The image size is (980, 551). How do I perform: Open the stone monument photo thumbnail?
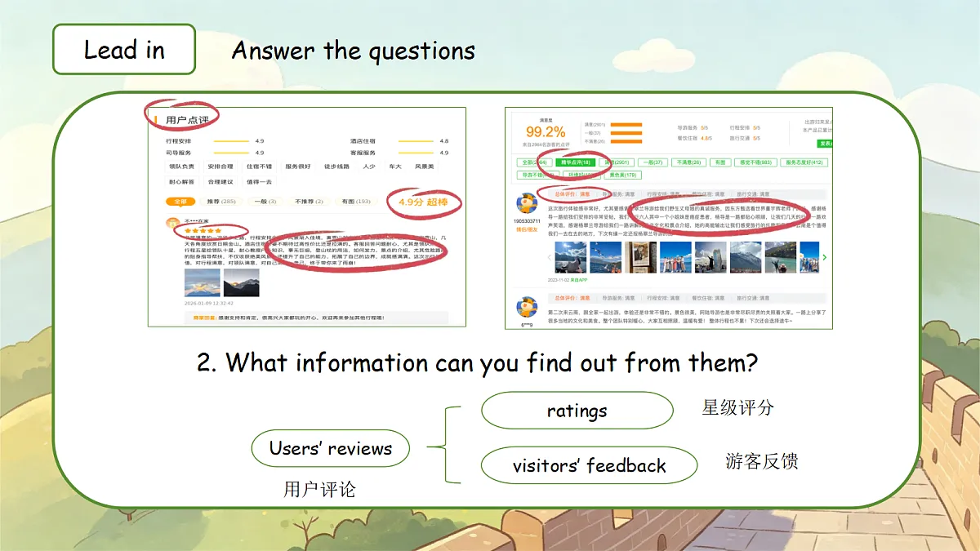[710, 257]
